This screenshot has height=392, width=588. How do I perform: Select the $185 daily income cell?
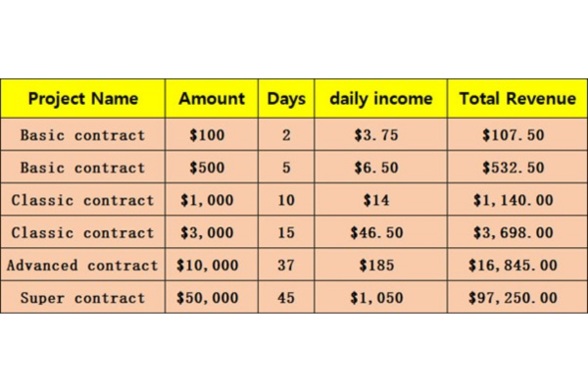point(381,265)
